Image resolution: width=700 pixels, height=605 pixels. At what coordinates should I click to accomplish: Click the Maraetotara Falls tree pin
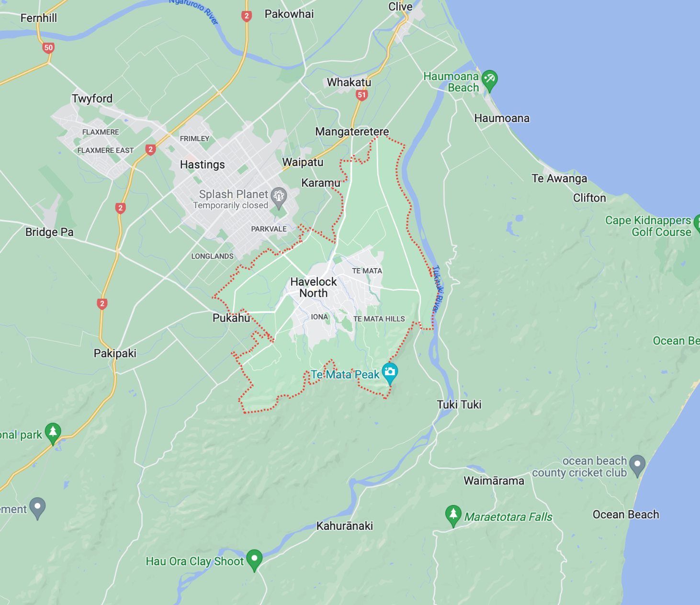[x=453, y=515]
